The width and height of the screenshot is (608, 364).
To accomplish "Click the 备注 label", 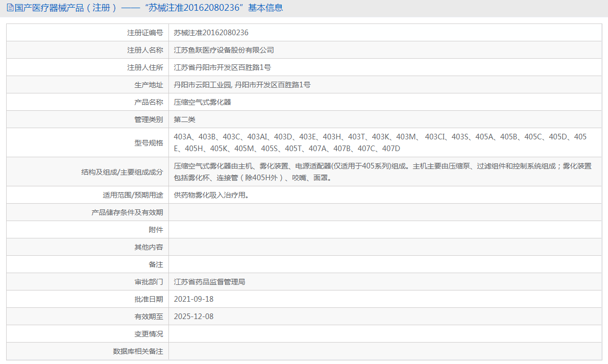I will click(x=156, y=265).
